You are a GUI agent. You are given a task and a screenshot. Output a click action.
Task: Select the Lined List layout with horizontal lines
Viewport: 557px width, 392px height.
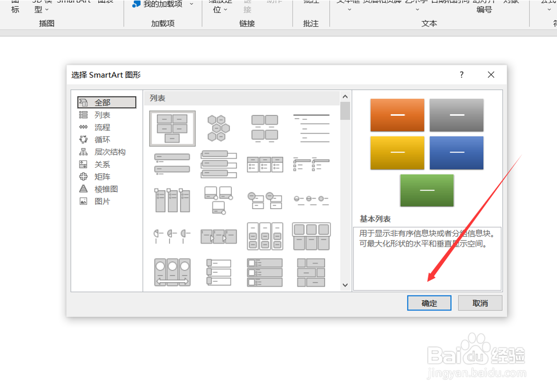311,129
